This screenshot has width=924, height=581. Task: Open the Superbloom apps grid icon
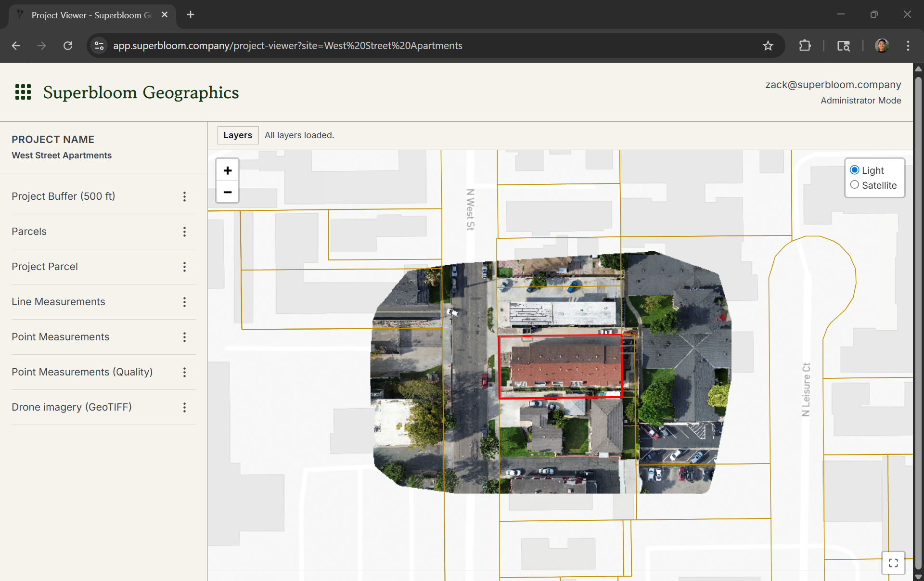[23, 92]
